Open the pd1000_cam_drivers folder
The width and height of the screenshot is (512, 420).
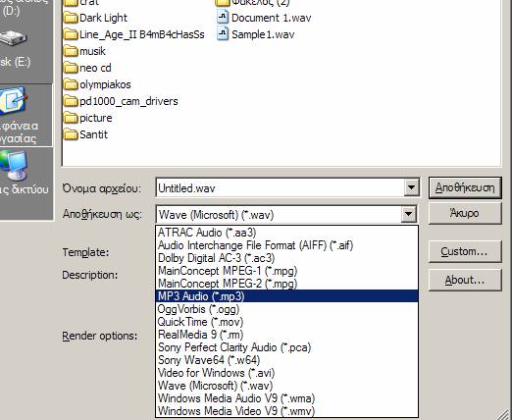(121, 101)
